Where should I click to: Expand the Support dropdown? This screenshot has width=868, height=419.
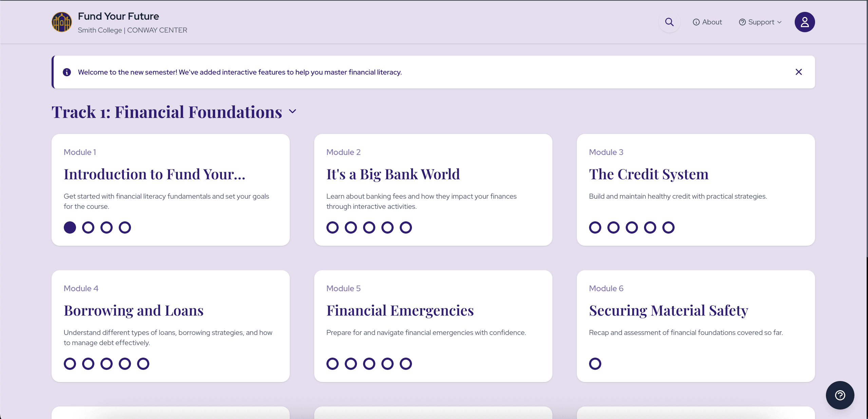pyautogui.click(x=760, y=22)
